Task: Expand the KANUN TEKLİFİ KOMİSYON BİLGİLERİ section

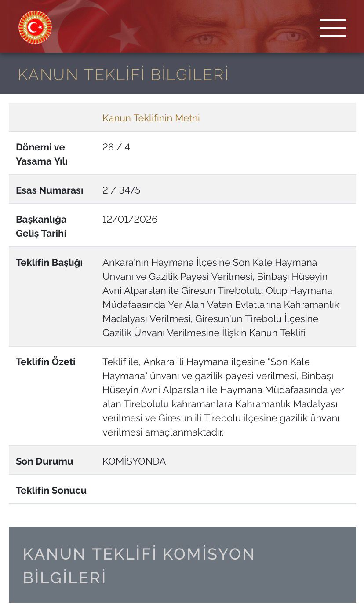Action: tap(139, 565)
